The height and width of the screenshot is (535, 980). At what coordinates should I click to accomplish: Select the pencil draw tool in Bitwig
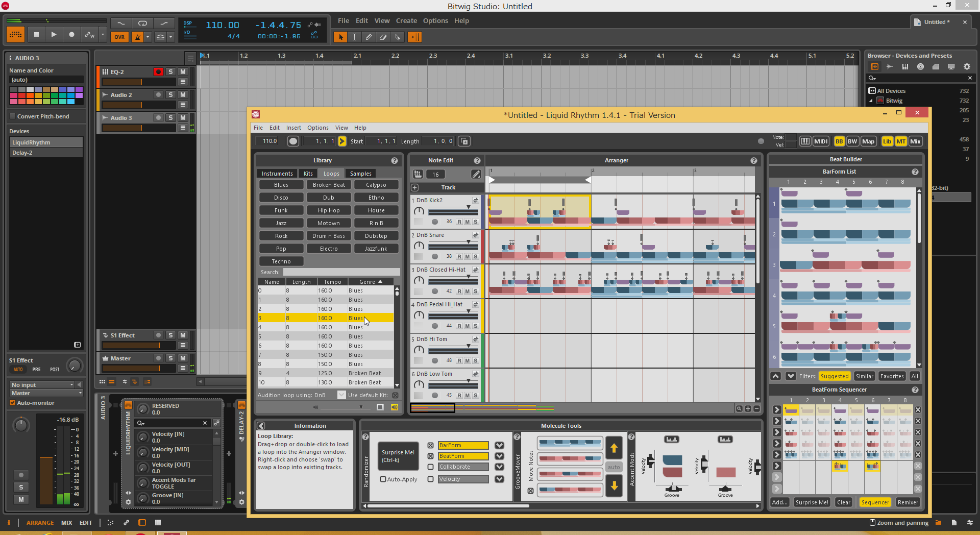pos(369,37)
